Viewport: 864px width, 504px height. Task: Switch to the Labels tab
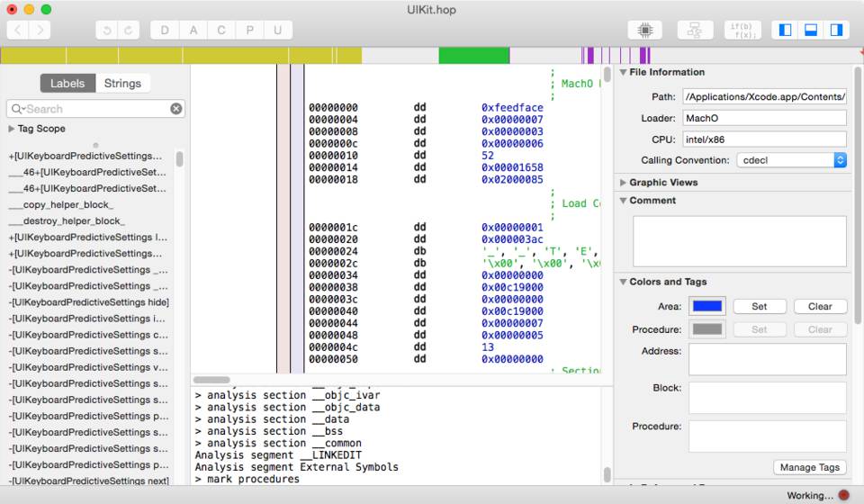67,83
